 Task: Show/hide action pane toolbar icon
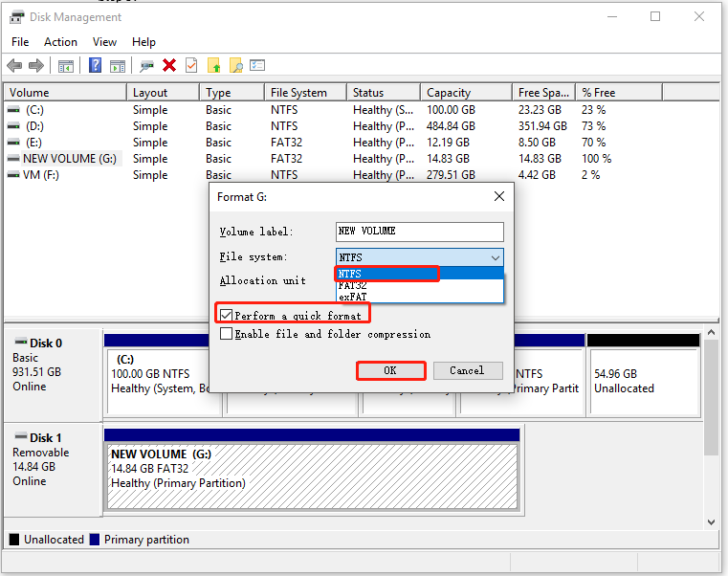(118, 66)
